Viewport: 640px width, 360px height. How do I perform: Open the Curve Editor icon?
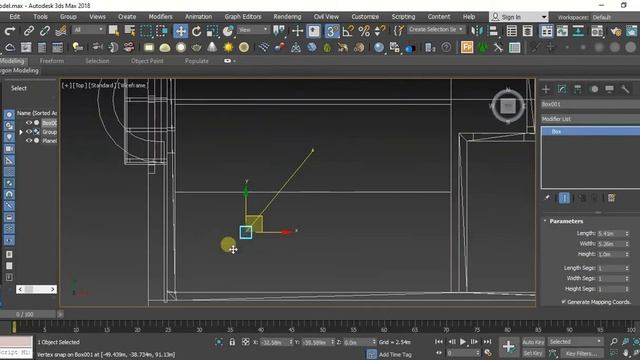(562, 31)
